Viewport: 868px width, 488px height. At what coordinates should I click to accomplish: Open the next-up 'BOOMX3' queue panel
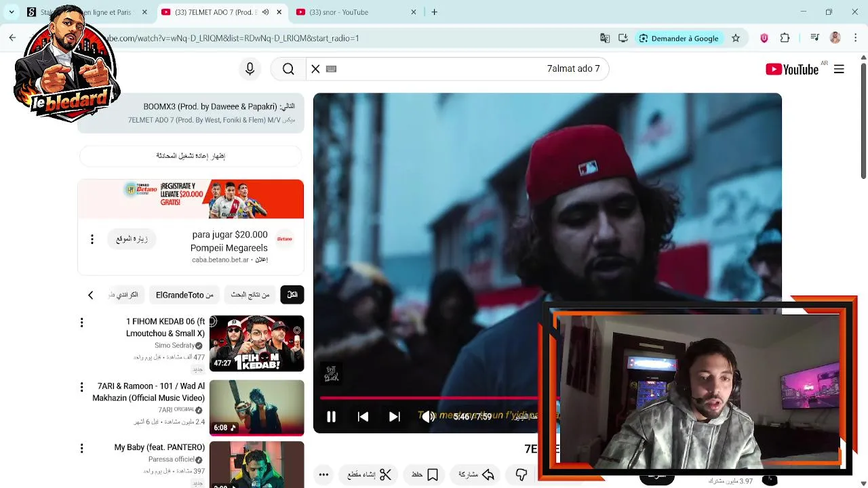point(191,113)
